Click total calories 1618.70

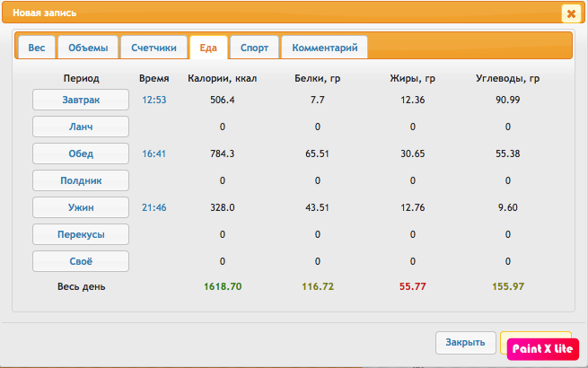point(223,286)
